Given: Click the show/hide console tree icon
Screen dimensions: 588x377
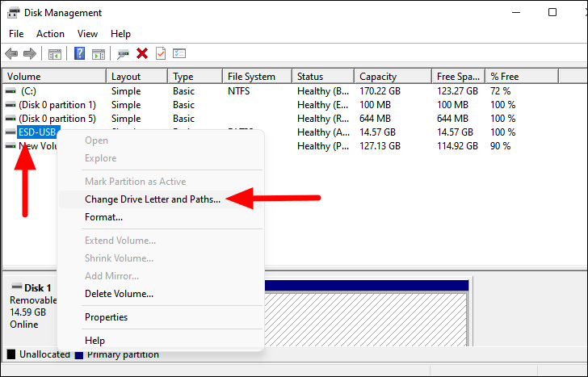Looking at the screenshot, I should (55, 54).
